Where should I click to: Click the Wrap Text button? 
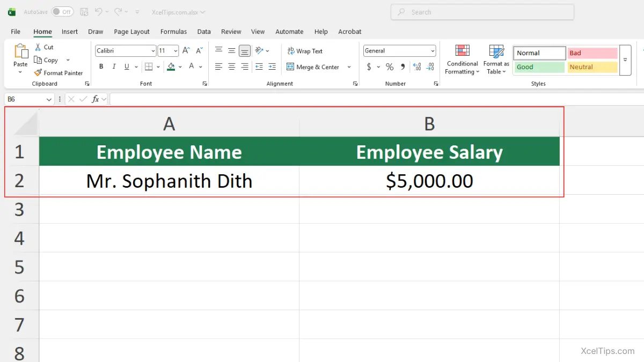[305, 51]
